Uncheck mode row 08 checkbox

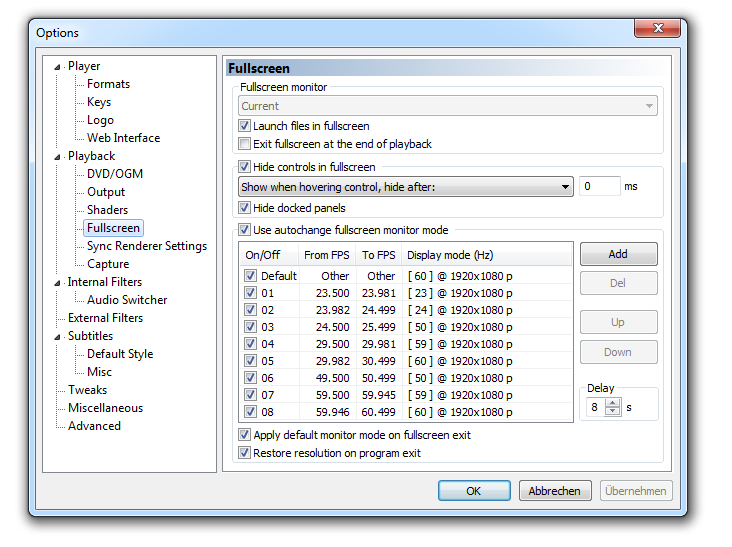250,412
